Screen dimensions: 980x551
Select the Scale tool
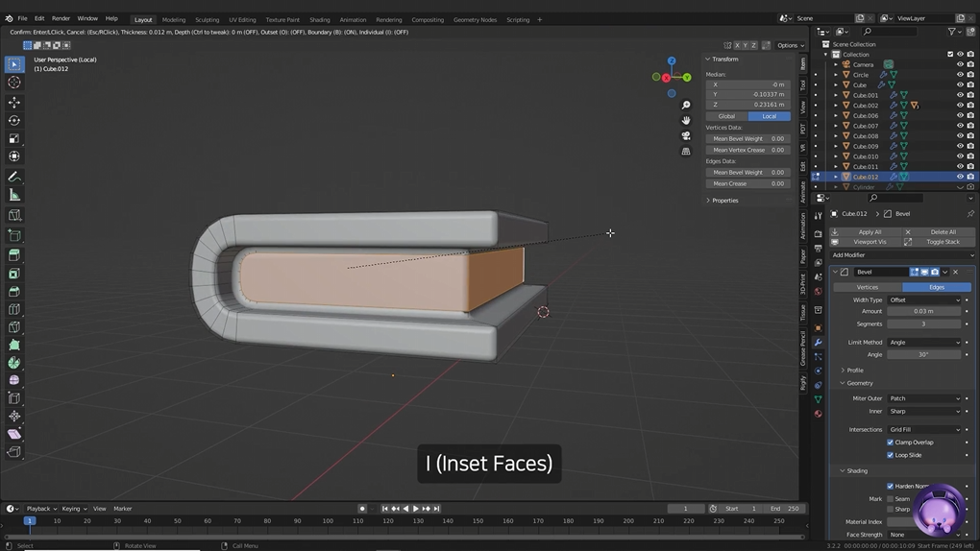[x=14, y=138]
